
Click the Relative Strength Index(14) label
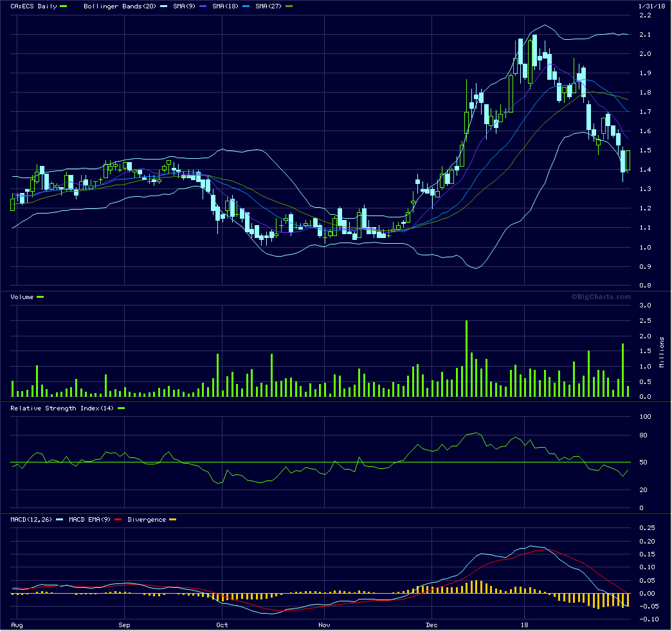click(x=62, y=408)
